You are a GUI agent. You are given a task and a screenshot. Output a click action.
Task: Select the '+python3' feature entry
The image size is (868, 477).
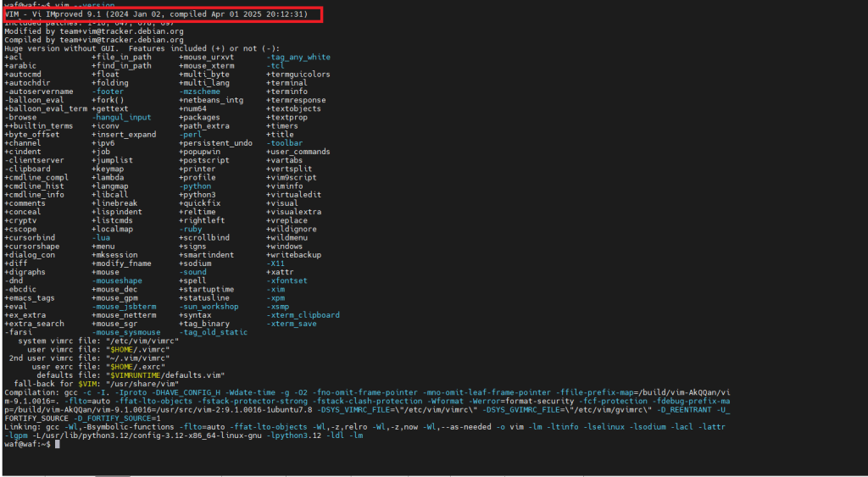pyautogui.click(x=197, y=195)
